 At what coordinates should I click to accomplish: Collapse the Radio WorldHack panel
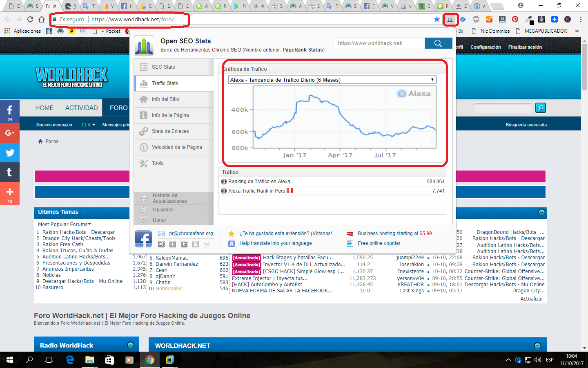coord(131,345)
